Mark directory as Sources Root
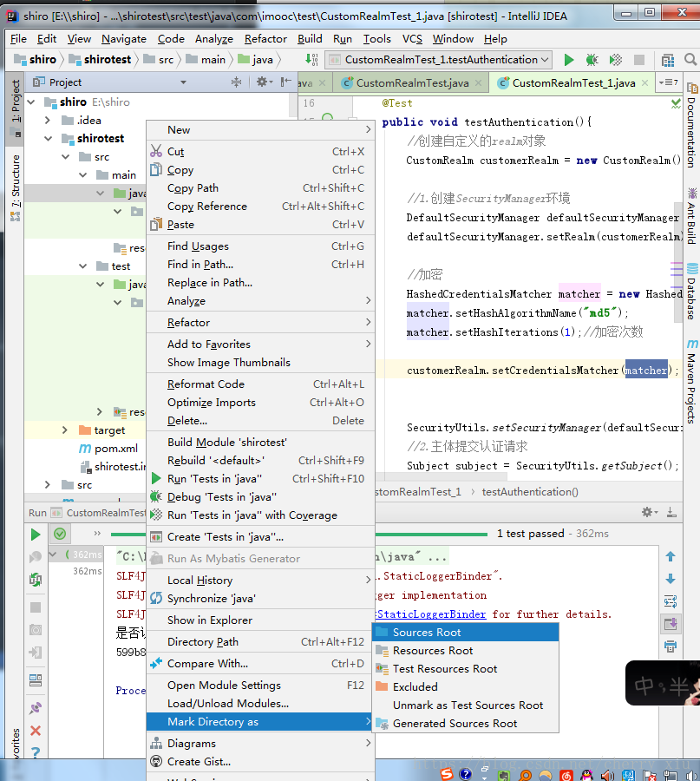Screen dimensions: 700x781 click(x=466, y=632)
